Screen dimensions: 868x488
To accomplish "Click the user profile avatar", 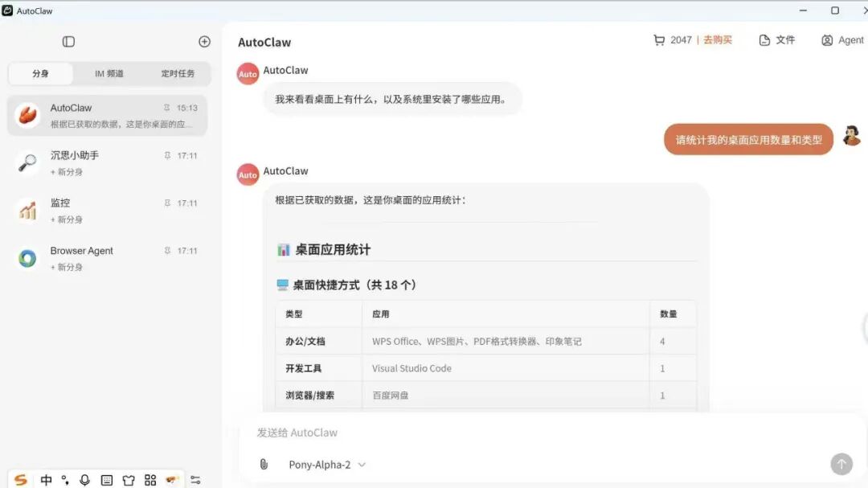I will tap(851, 136).
